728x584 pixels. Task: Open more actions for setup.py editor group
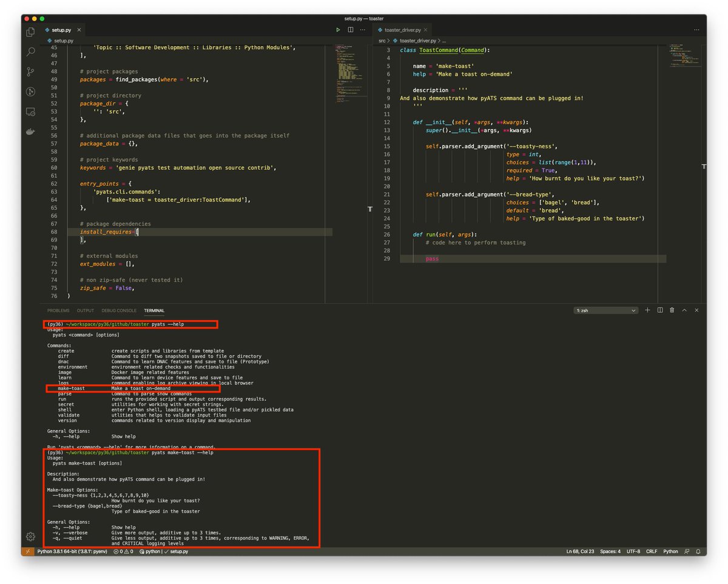363,30
